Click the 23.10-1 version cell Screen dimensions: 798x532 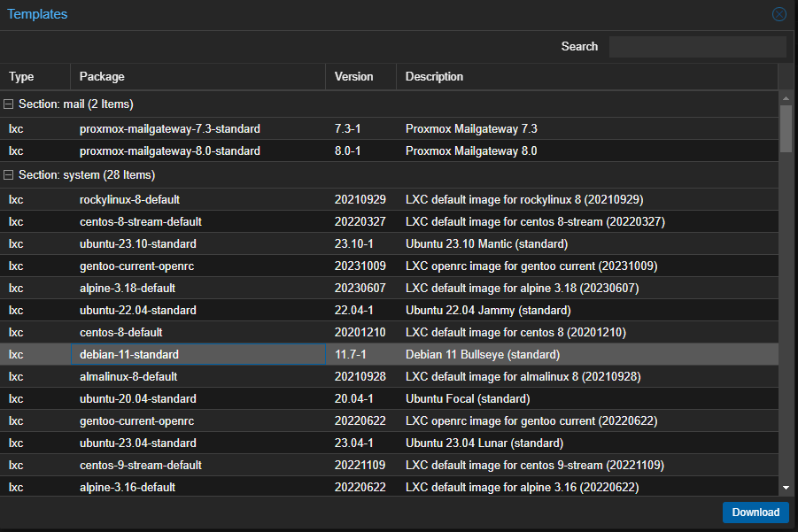[x=360, y=243]
